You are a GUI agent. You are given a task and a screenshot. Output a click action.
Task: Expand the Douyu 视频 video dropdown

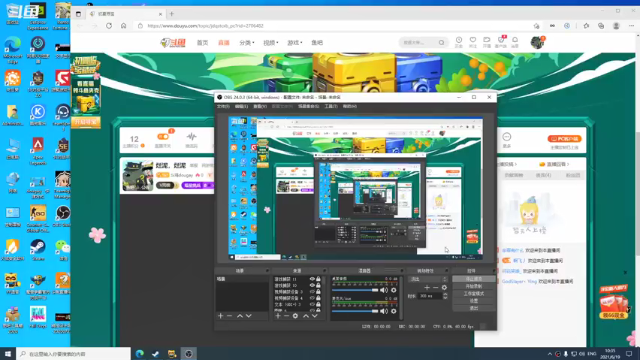tap(271, 42)
